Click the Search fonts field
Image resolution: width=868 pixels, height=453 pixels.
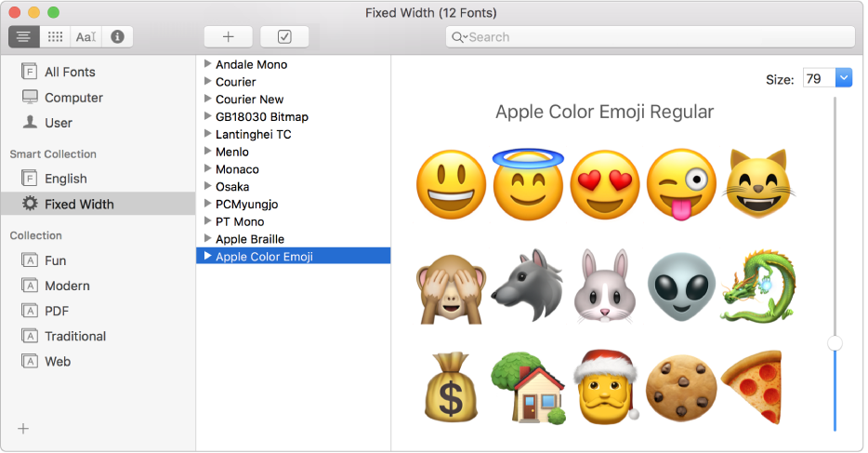[x=651, y=37]
